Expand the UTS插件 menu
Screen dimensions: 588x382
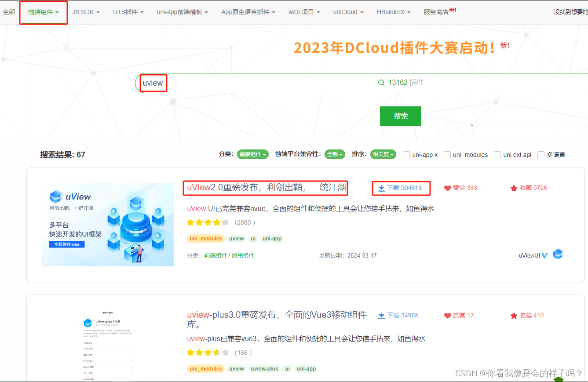(128, 12)
